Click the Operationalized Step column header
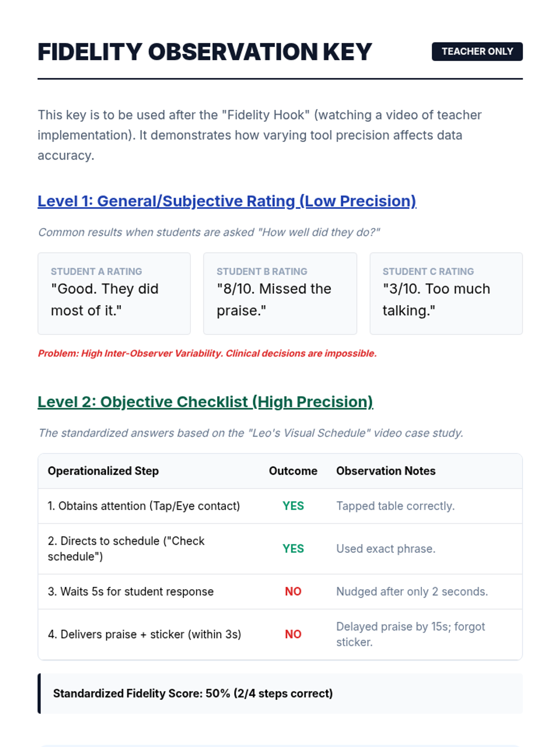The height and width of the screenshot is (747, 560). pyautogui.click(x=103, y=471)
